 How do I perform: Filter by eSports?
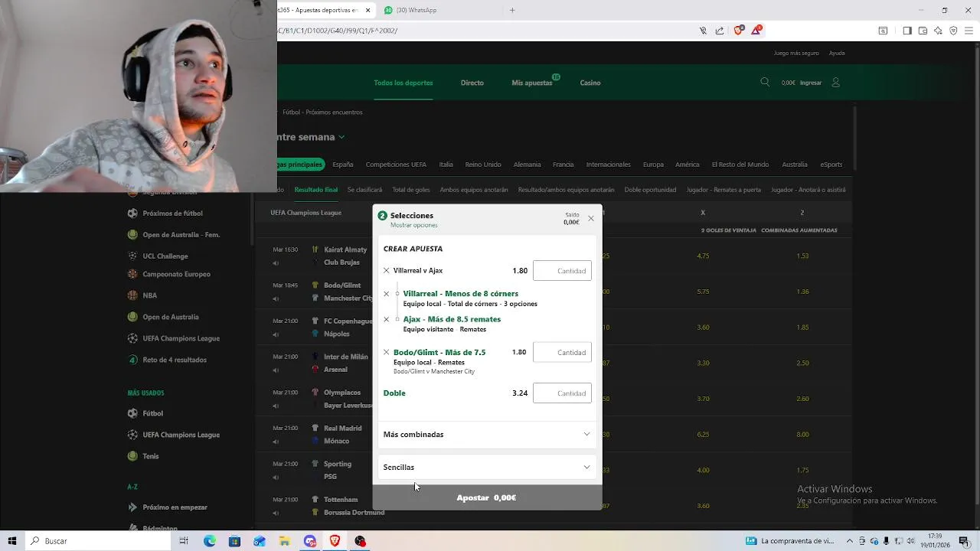coord(831,165)
